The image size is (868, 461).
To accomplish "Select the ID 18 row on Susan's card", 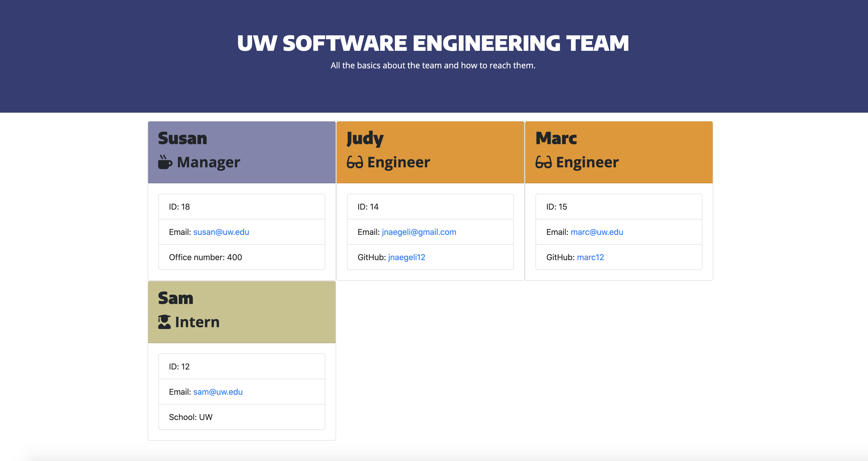I will 241,207.
